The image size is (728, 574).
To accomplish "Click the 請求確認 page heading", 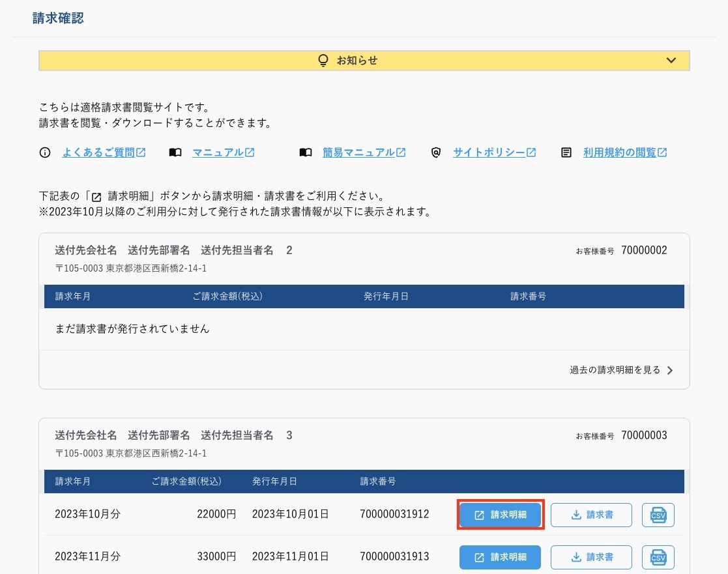I will tap(58, 18).
